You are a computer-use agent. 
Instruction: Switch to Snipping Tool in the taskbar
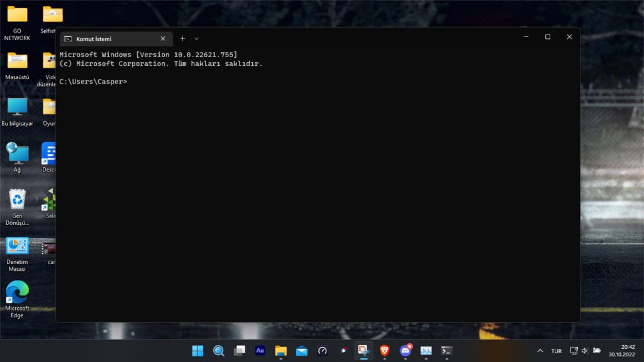click(x=364, y=351)
